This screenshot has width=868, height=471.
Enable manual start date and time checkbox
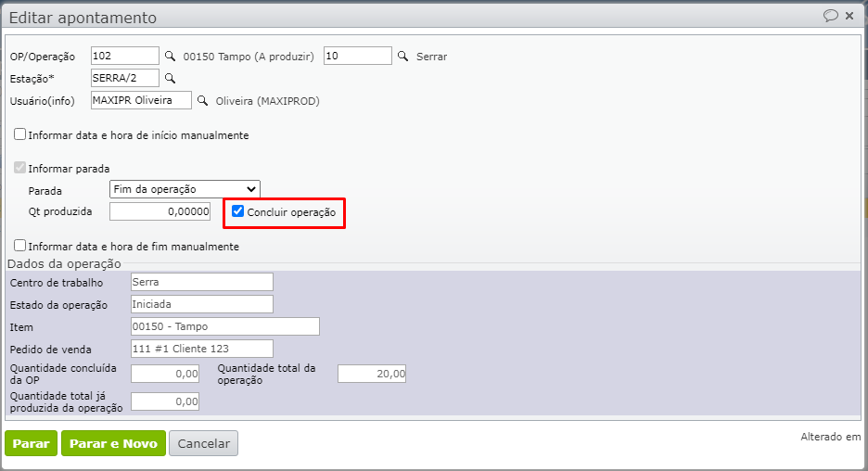(x=19, y=134)
